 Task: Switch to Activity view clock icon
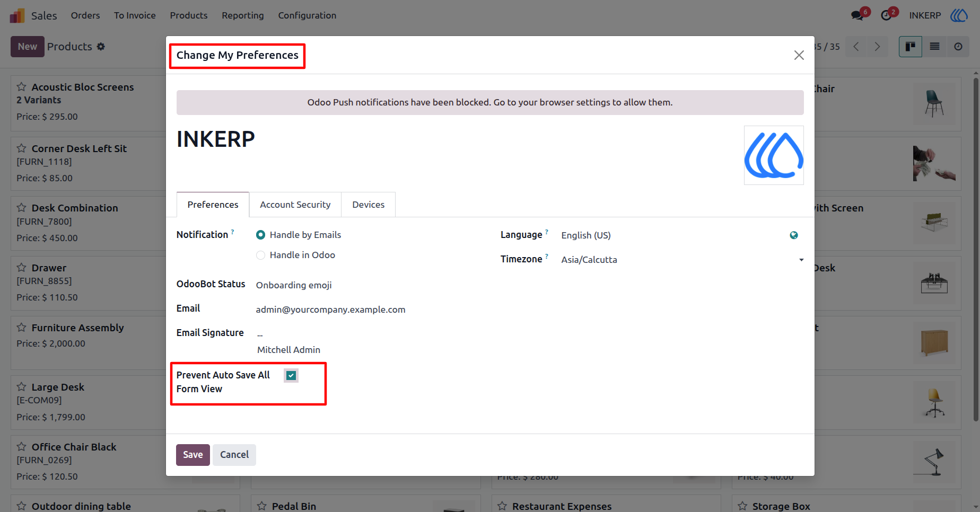958,47
